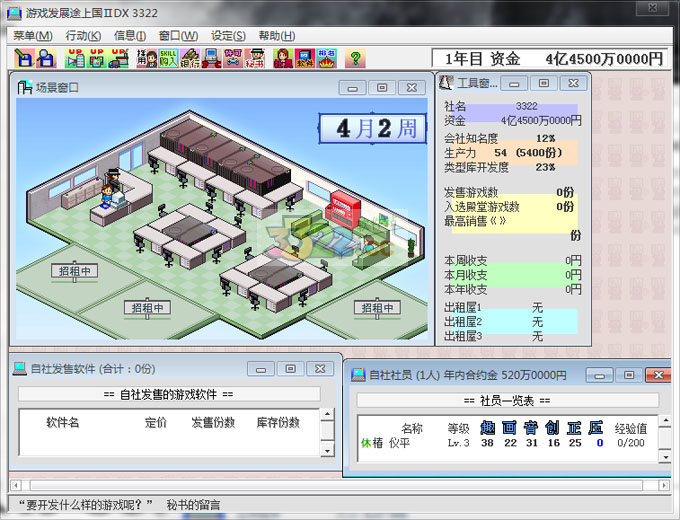
Task: Click the green question mark help icon
Action: [355, 58]
